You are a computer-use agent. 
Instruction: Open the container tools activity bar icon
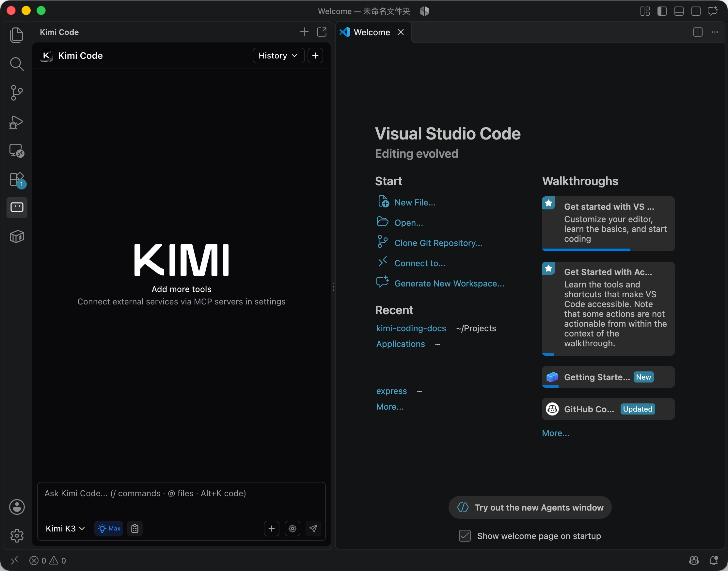click(17, 237)
